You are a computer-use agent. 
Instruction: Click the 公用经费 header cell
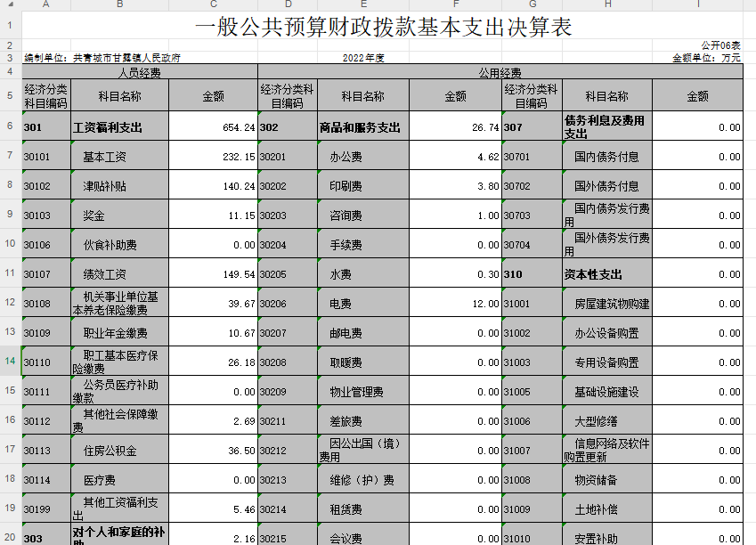[x=500, y=72]
